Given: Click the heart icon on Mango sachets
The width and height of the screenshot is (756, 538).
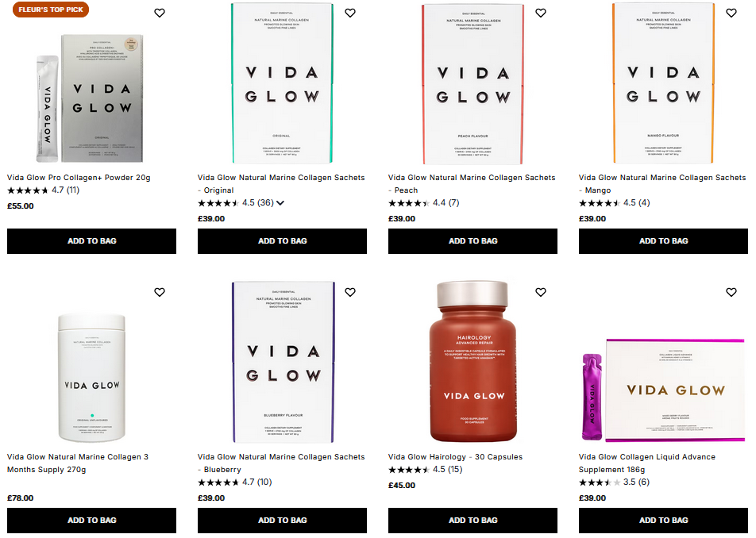Looking at the screenshot, I should (x=731, y=13).
